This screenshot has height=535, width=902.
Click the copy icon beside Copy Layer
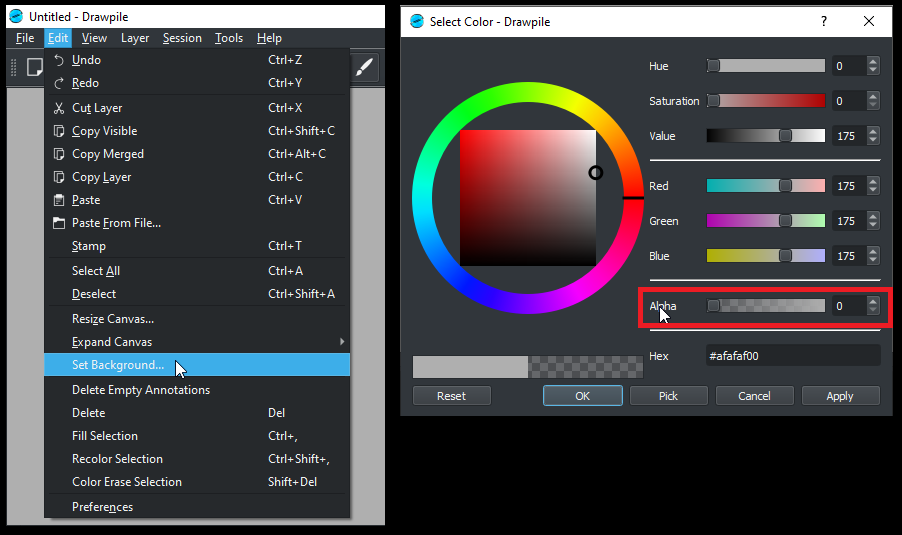click(x=59, y=177)
